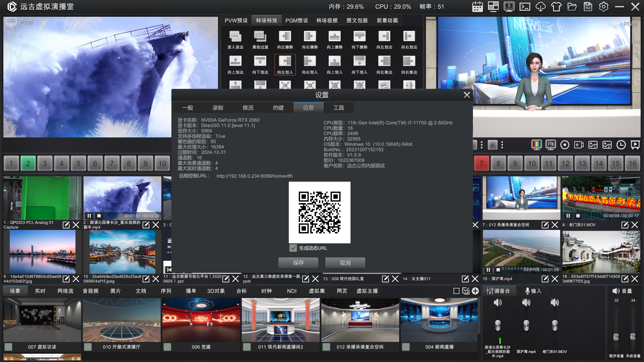Open the skin theme T-shirt icon
Viewport: 644px width, 362px height.
coord(556,7)
